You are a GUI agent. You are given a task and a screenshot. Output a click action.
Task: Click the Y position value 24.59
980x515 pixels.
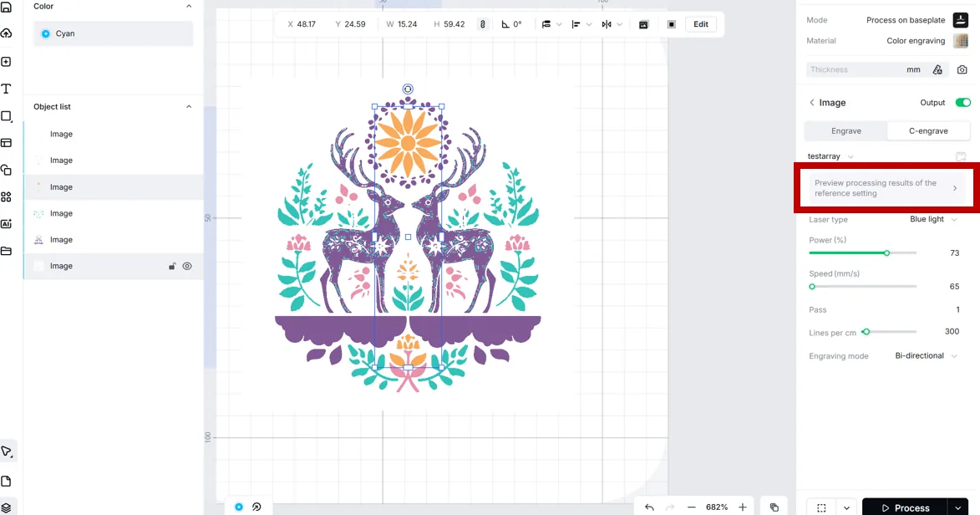355,24
